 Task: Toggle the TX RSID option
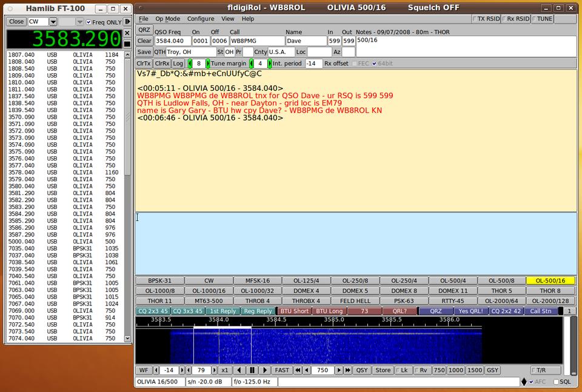475,19
